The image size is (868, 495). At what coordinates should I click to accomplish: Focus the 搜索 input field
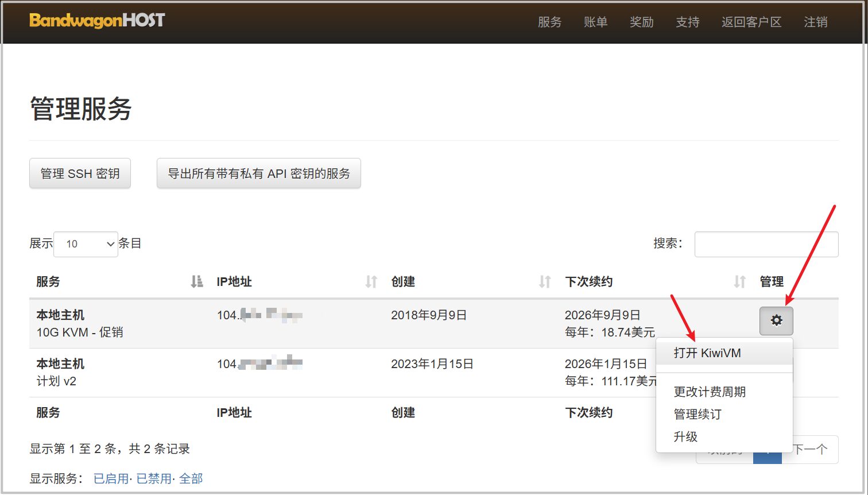pyautogui.click(x=766, y=244)
